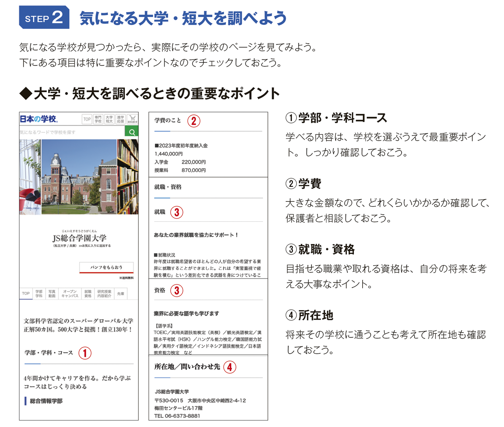Expand the 資格 details section
Screen dimensions: 504x427
pos(160,290)
